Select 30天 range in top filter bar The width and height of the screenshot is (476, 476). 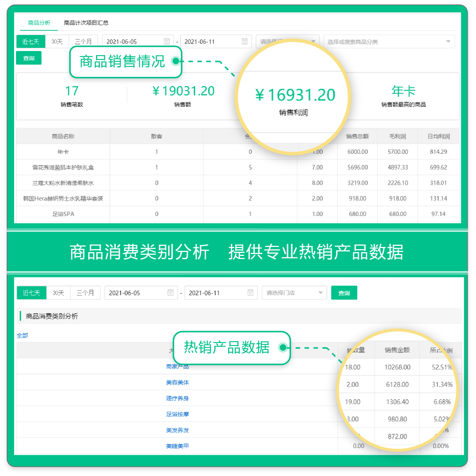pyautogui.click(x=57, y=41)
